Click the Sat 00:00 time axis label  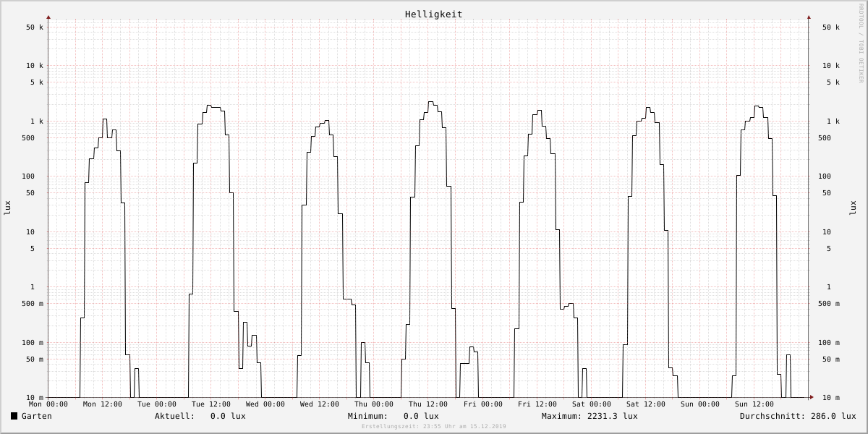coord(592,404)
